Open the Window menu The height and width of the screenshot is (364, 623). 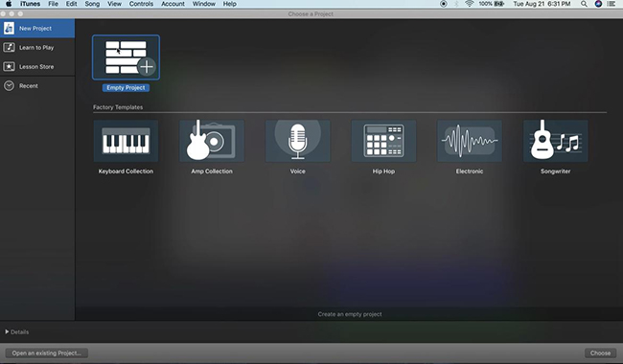[204, 4]
